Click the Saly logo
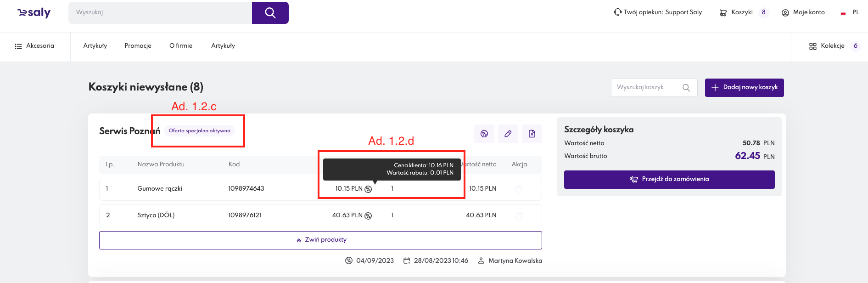The height and width of the screenshot is (283, 868). (x=34, y=12)
